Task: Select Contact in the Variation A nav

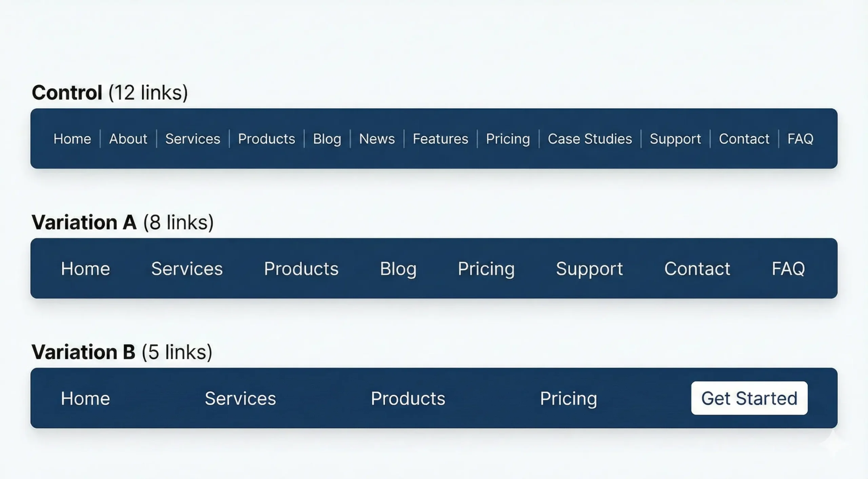Action: [697, 268]
